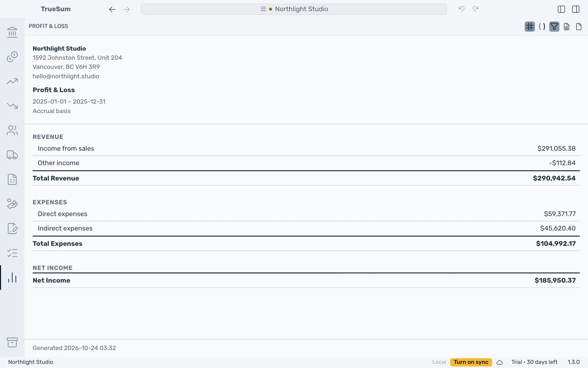Click the hello@northlight.studio email address
The height and width of the screenshot is (368, 588).
click(x=66, y=76)
